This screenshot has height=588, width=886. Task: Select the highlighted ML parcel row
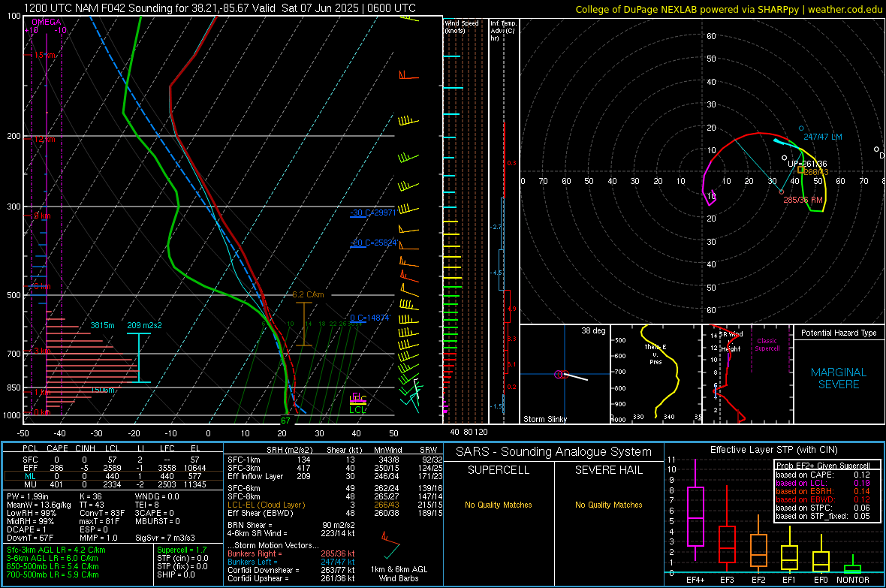click(x=113, y=476)
